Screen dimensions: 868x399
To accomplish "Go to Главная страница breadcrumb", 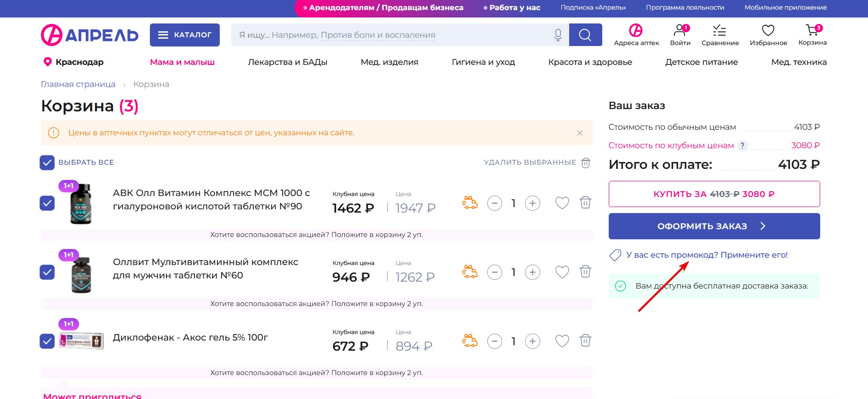I will click(x=78, y=84).
